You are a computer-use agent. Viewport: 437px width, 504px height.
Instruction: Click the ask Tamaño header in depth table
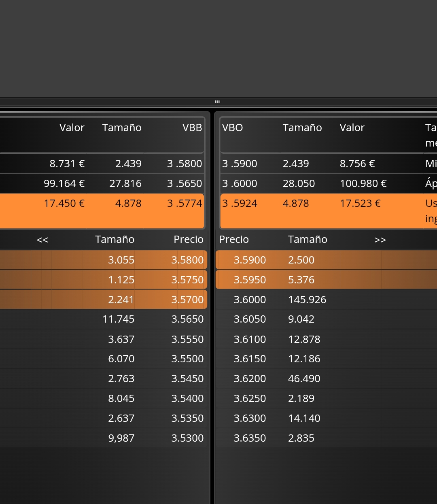coord(308,239)
